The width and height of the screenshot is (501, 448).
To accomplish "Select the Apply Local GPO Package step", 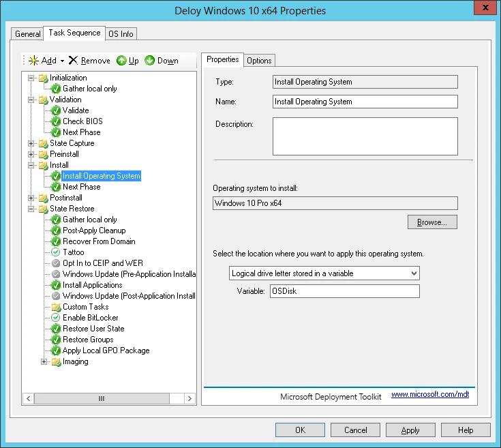I will pos(106,350).
